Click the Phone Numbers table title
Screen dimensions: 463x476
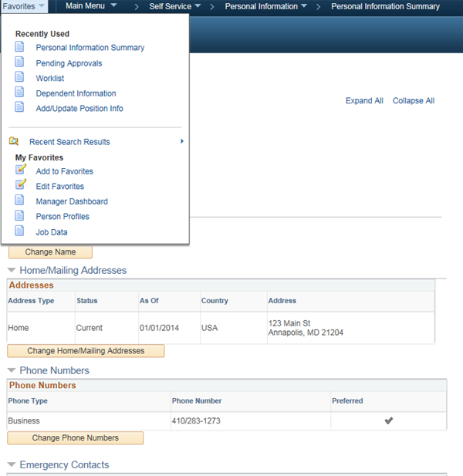tap(42, 385)
